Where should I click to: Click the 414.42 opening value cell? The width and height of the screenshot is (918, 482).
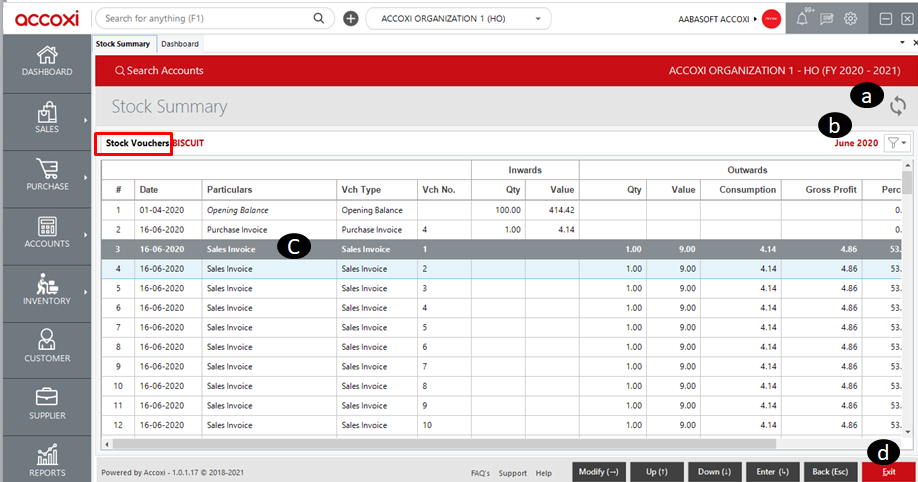(552, 210)
